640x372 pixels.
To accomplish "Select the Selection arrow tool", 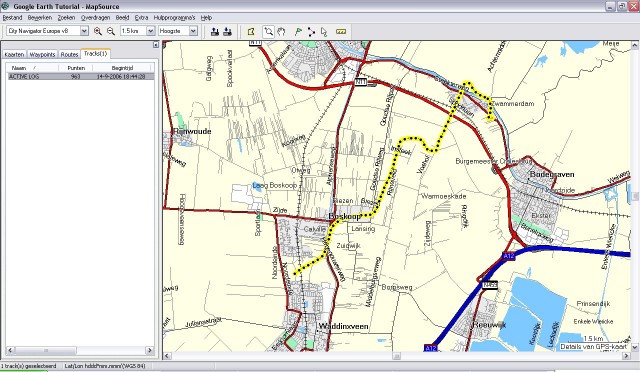I will (324, 31).
